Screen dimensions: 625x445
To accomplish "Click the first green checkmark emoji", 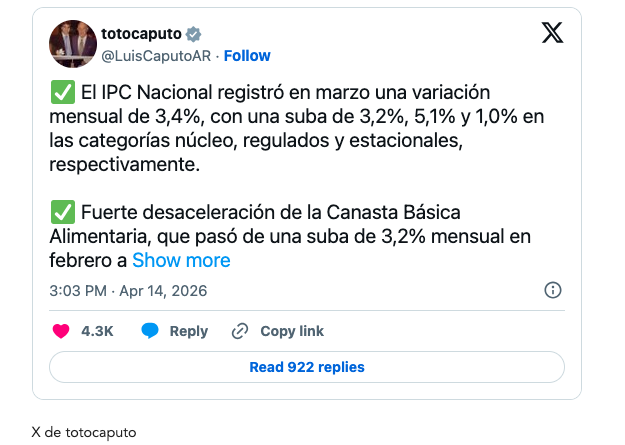I will (x=61, y=93).
